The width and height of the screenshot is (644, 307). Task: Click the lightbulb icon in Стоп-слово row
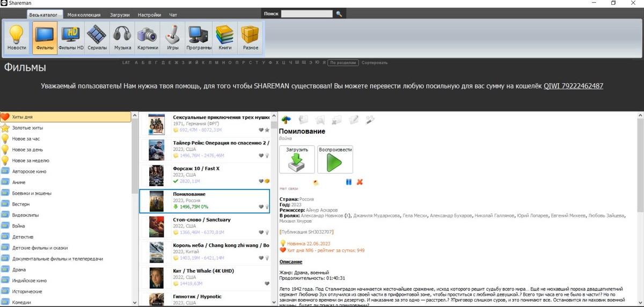pos(267,232)
